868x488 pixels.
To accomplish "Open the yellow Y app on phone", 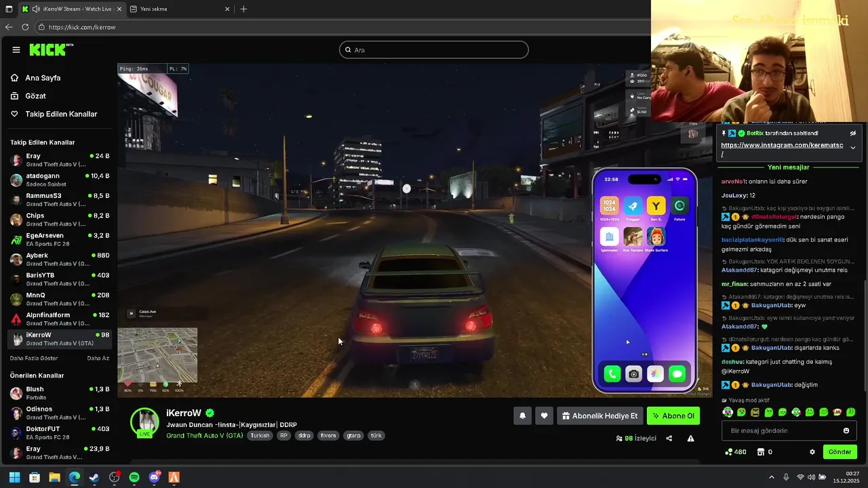I will coord(656,206).
